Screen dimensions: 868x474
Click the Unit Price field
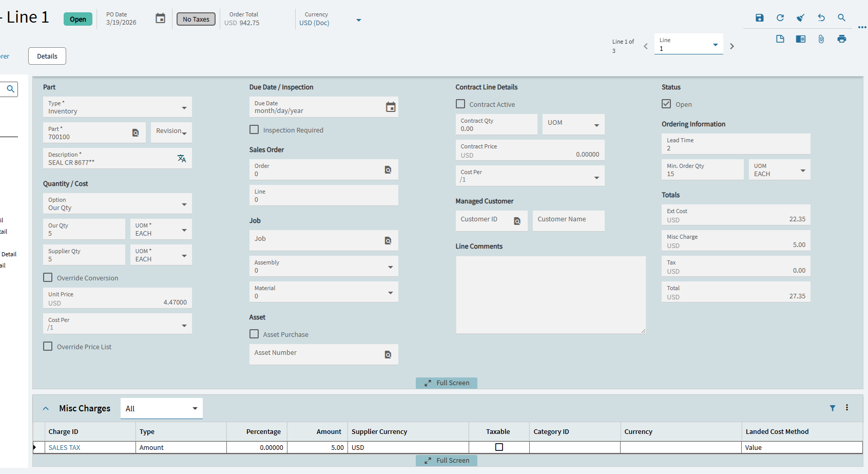tap(118, 298)
